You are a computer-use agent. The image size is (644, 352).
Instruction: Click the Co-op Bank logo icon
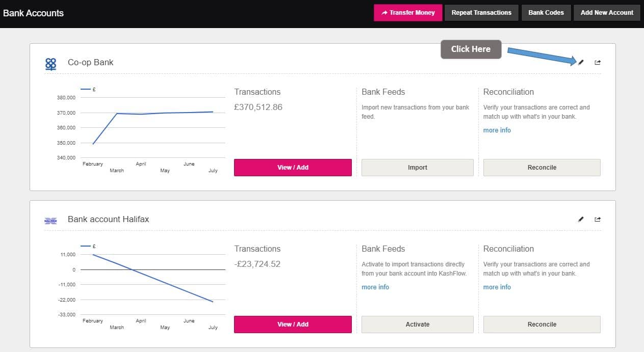tap(51, 64)
